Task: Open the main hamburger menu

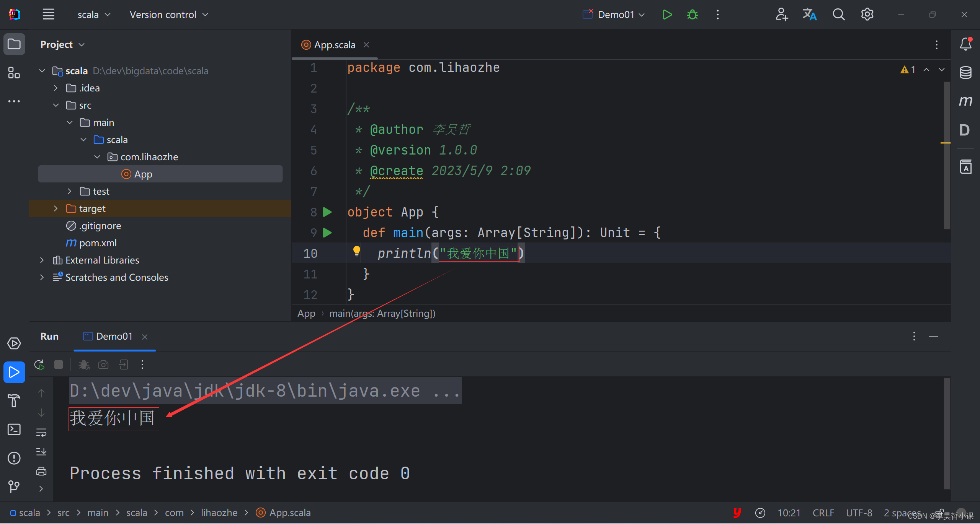Action: pos(48,15)
